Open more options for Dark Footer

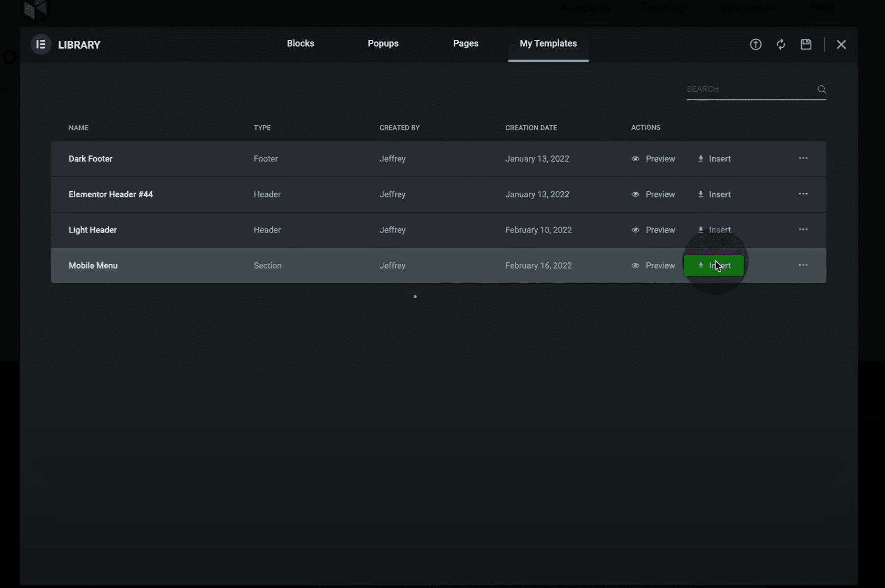tap(803, 158)
